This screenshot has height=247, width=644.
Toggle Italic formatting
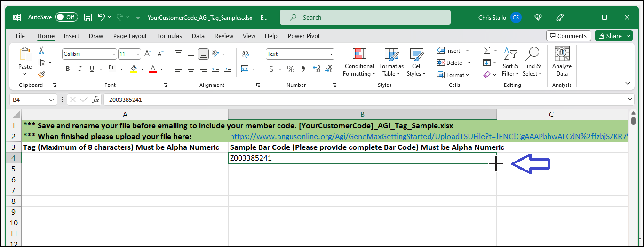(80, 69)
